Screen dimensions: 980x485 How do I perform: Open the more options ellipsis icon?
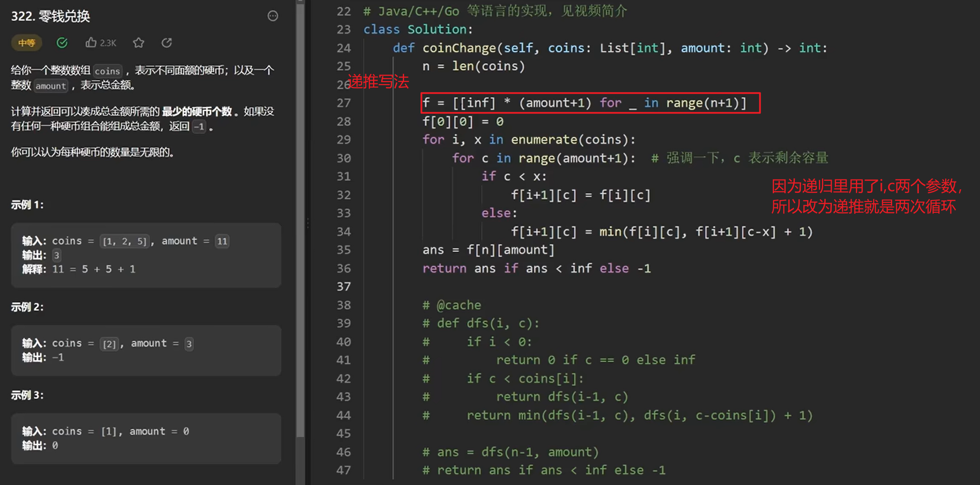[x=273, y=16]
